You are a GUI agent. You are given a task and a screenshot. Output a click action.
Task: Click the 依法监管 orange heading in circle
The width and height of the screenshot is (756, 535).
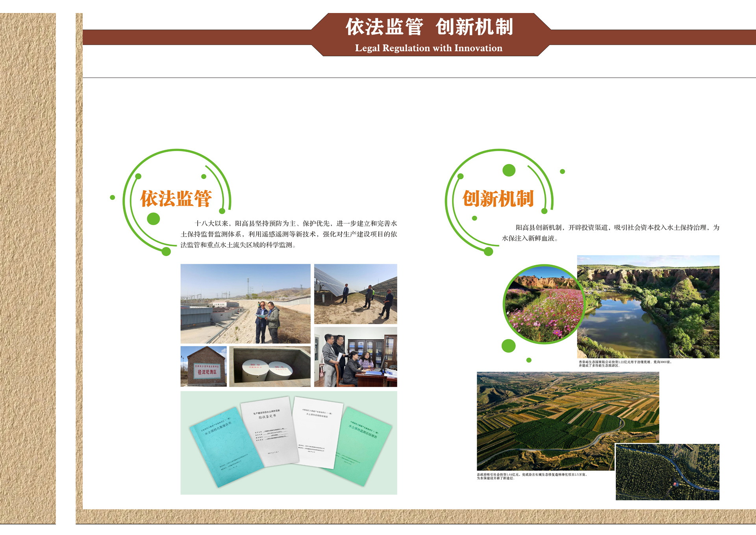(176, 199)
